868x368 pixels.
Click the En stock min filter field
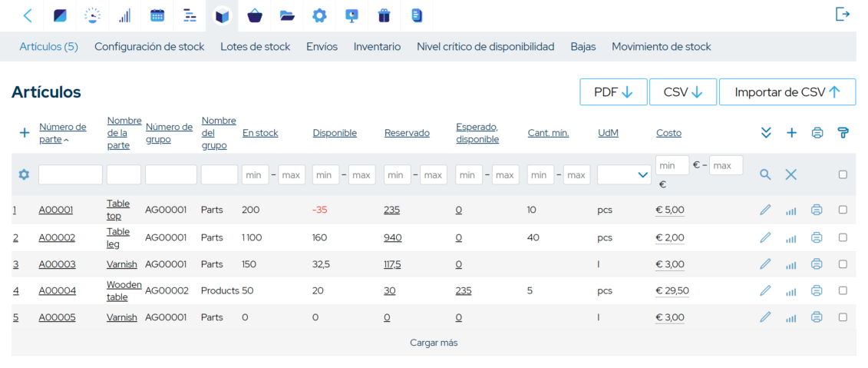click(256, 174)
